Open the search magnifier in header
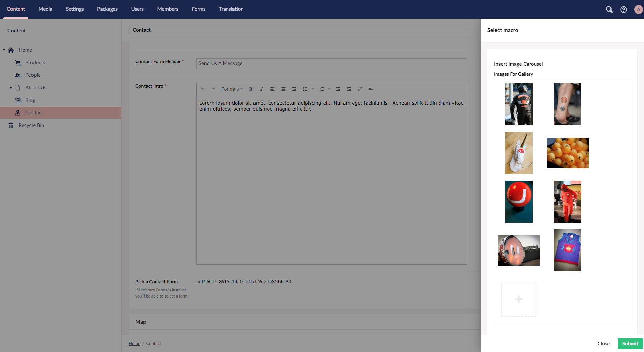Screen dimensions: 644x352 tap(609, 9)
